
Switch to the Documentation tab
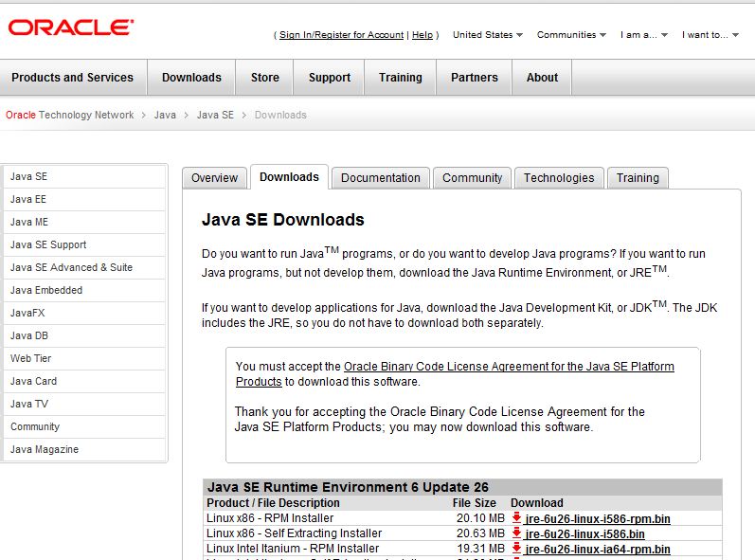pyautogui.click(x=381, y=178)
